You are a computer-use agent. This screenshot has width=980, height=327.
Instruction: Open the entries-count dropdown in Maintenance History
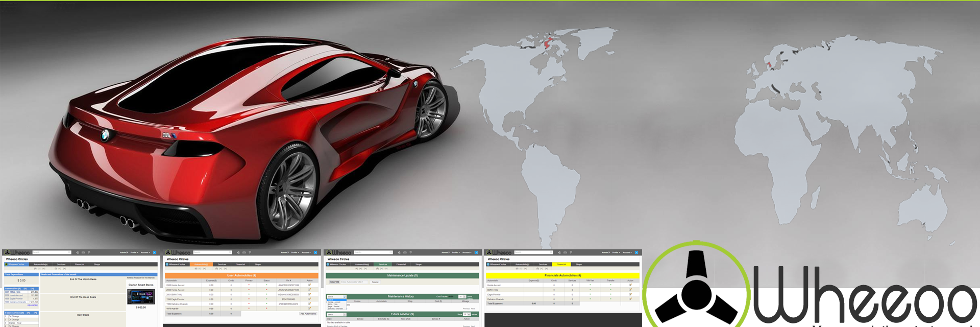pos(462,297)
